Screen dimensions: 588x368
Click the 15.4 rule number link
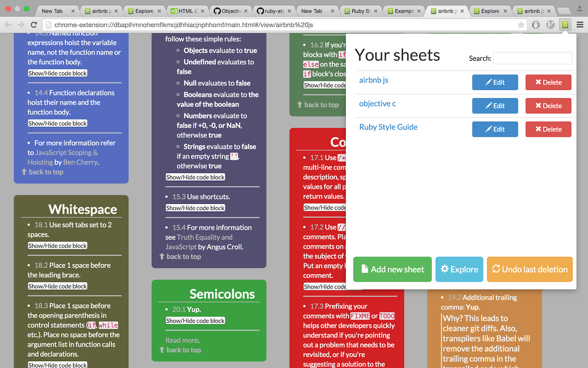(179, 228)
